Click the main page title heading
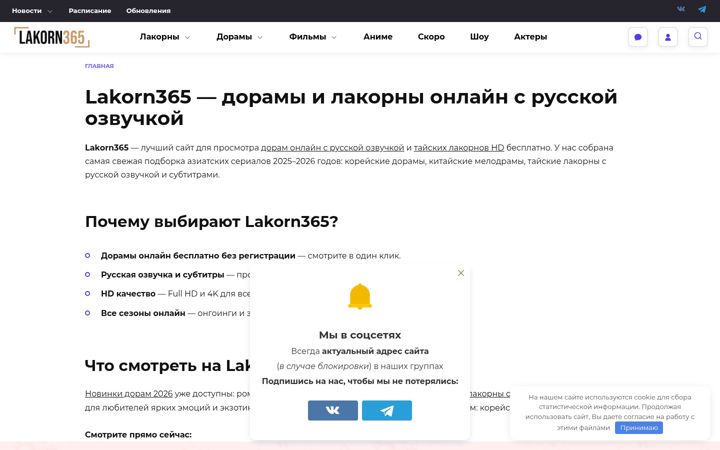Image resolution: width=720 pixels, height=450 pixels. click(x=351, y=107)
